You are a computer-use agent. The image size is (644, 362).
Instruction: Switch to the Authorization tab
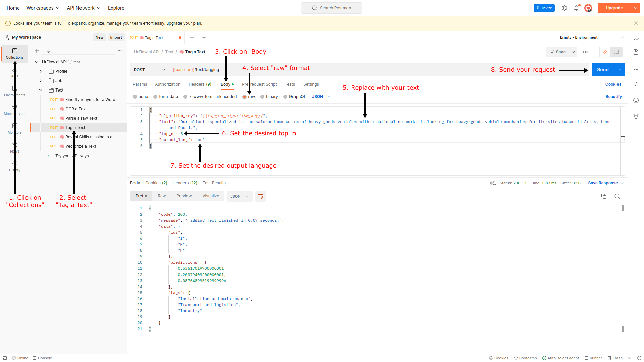point(168,84)
